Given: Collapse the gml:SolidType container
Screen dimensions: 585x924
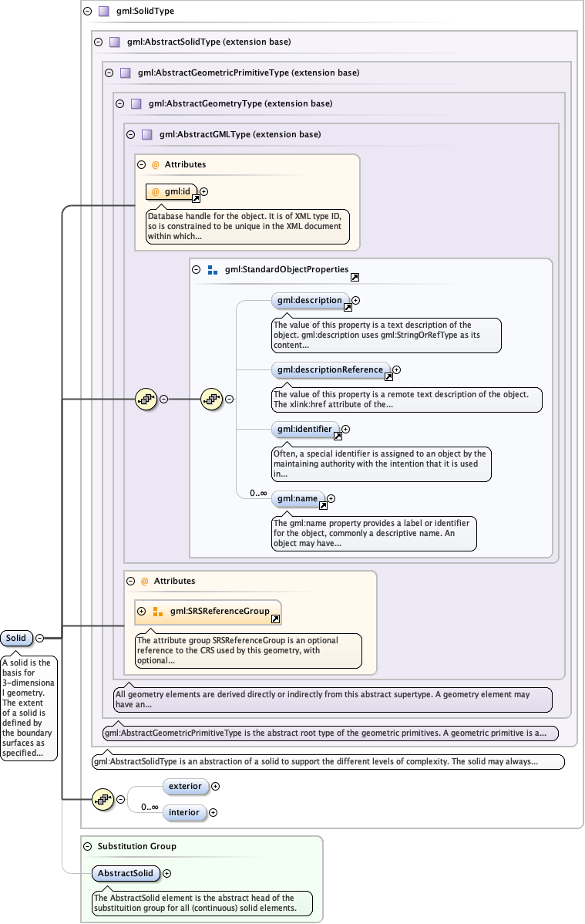Looking at the screenshot, I should (87, 12).
